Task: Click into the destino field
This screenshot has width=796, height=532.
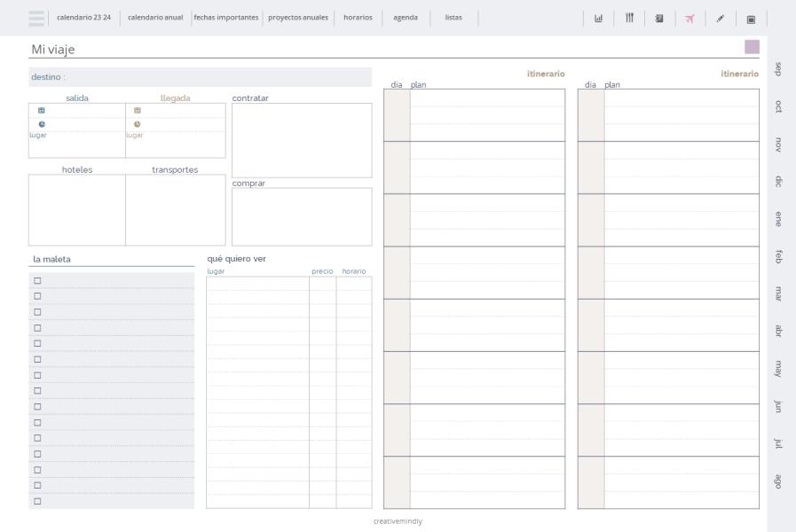Action: (x=200, y=77)
